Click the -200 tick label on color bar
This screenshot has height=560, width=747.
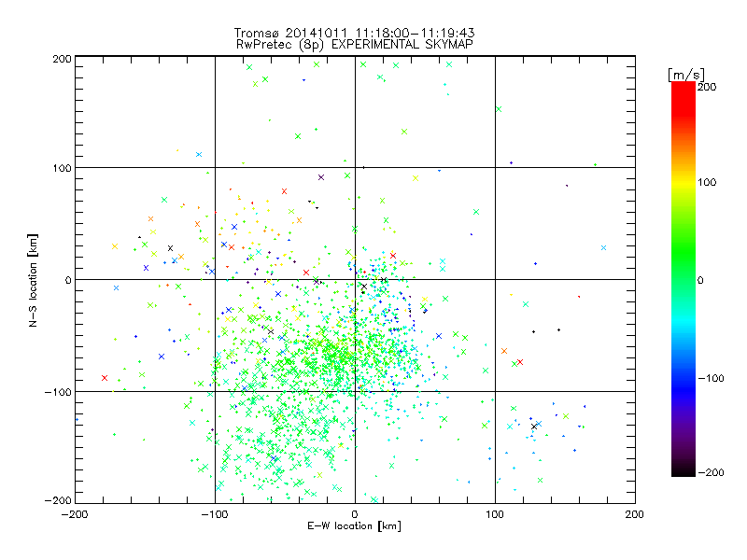711,472
